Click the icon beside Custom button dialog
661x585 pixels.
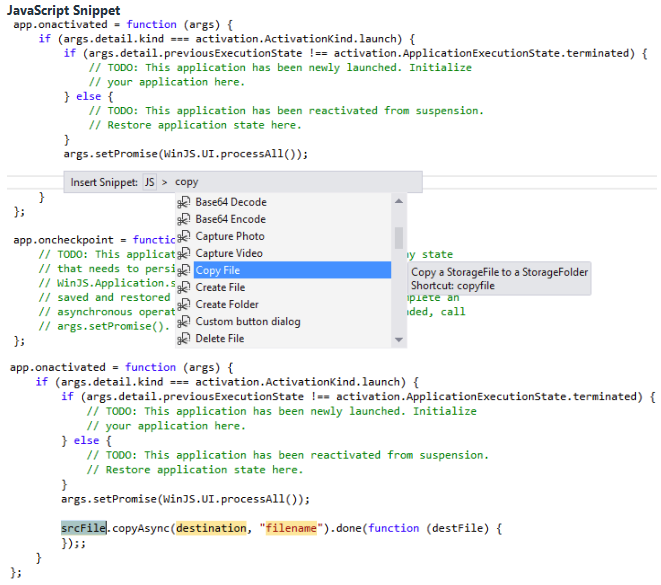(x=184, y=321)
